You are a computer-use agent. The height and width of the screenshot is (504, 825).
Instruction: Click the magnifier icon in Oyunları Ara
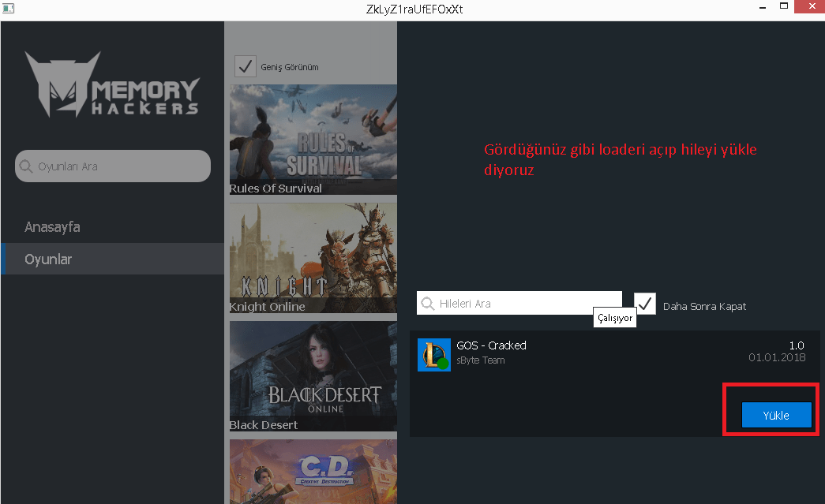(x=26, y=166)
